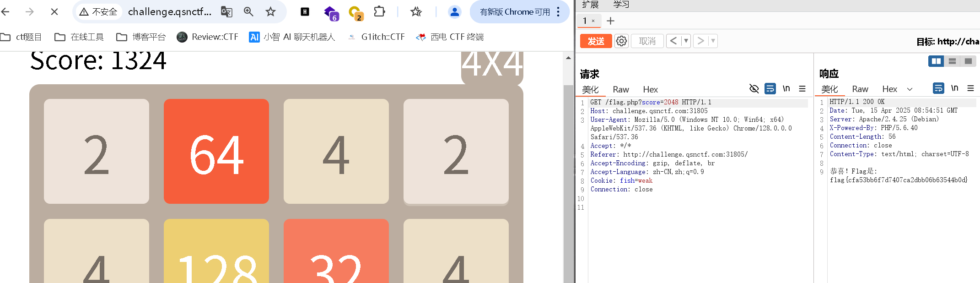This screenshot has width=980, height=283.
Task: Click the flag{cfa53bb6f7d7407ca2dbb06b63544b0d} text
Action: click(899, 180)
